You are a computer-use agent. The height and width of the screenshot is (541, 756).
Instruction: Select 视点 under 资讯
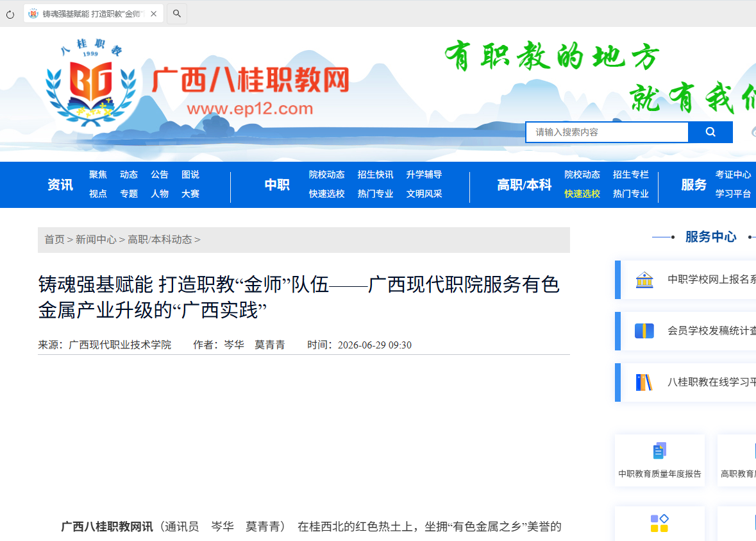pos(98,194)
